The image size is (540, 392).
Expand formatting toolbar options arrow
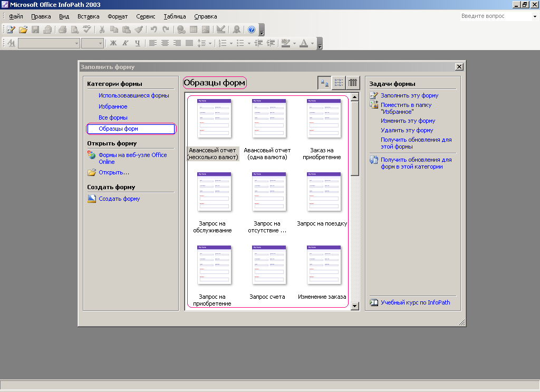(x=320, y=43)
